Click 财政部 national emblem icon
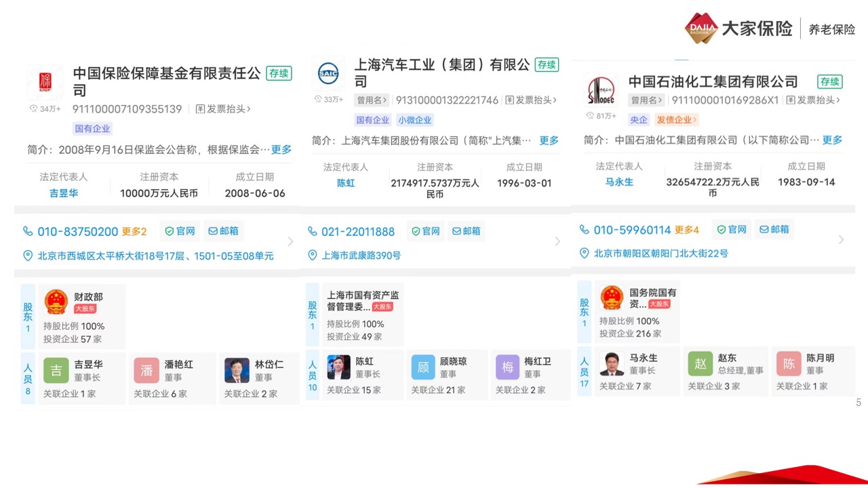 point(56,302)
